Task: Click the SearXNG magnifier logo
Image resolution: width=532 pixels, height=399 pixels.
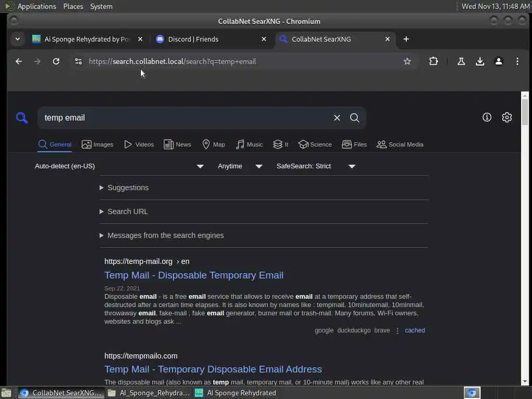Action: 22,118
